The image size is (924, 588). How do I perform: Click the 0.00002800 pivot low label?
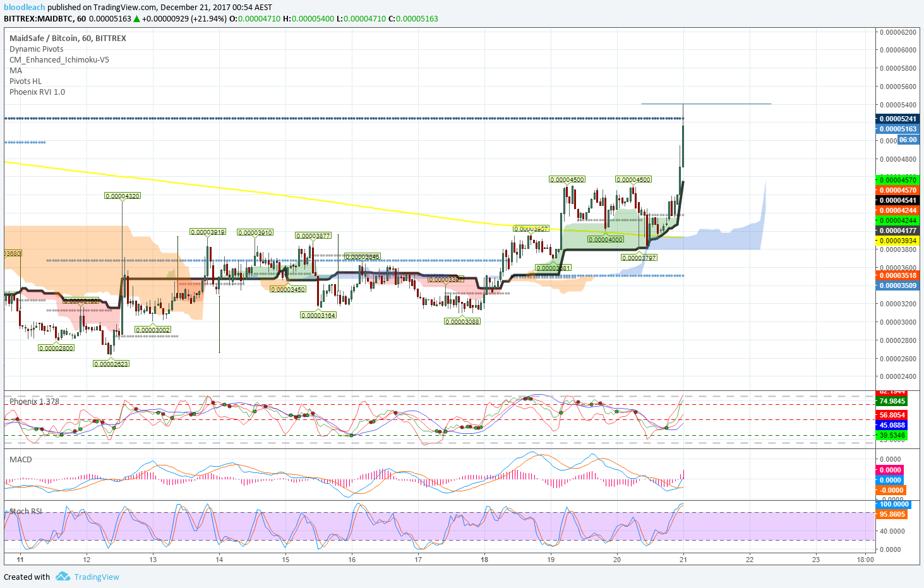(x=56, y=348)
